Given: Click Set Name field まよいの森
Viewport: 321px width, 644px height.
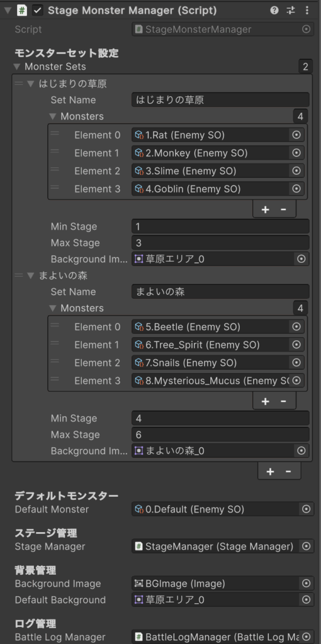Looking at the screenshot, I should 220,292.
